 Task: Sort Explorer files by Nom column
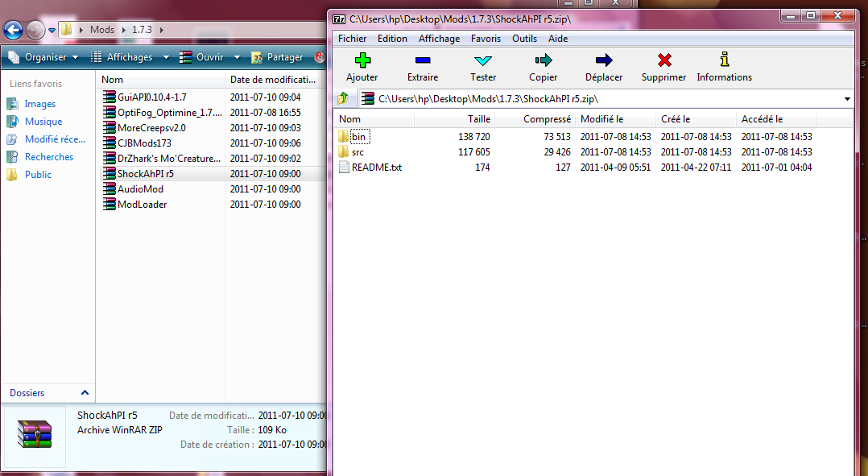pos(161,80)
